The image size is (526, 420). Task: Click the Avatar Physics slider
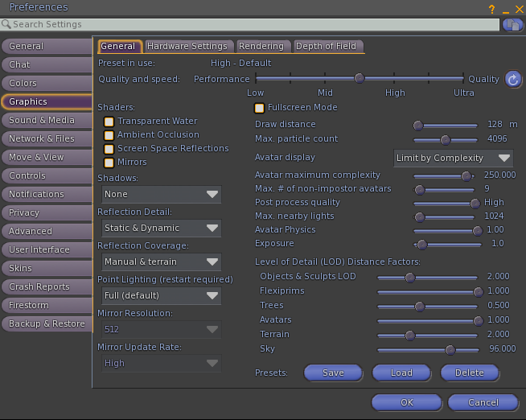point(448,231)
